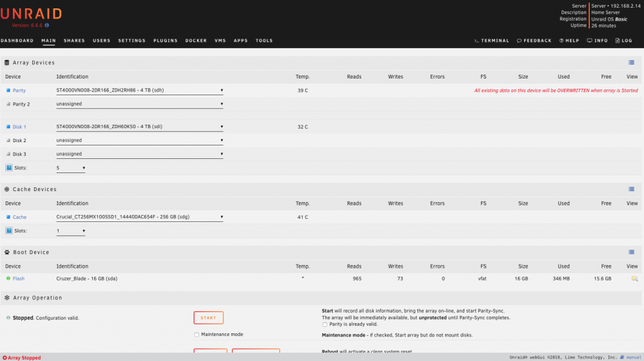Toggle Cache Devices view list icon

click(631, 190)
